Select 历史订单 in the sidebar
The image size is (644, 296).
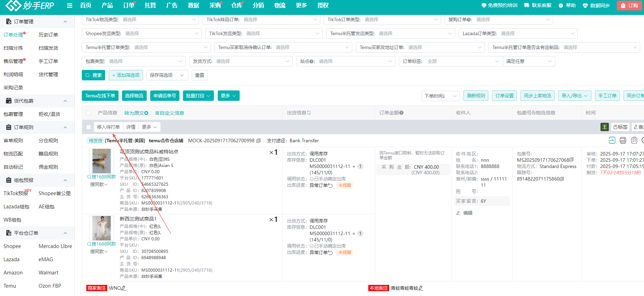coord(48,35)
